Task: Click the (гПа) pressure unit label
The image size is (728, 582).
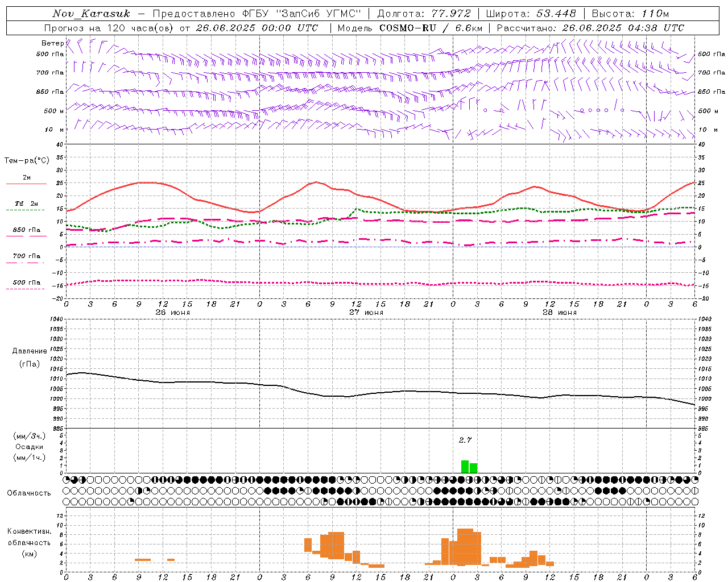Action: [x=30, y=364]
